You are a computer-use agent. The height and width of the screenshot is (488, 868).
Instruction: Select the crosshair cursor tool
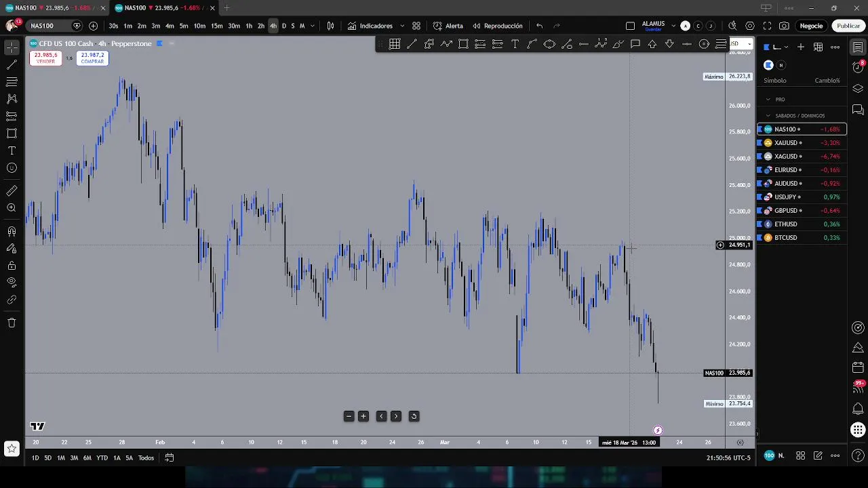click(x=12, y=47)
